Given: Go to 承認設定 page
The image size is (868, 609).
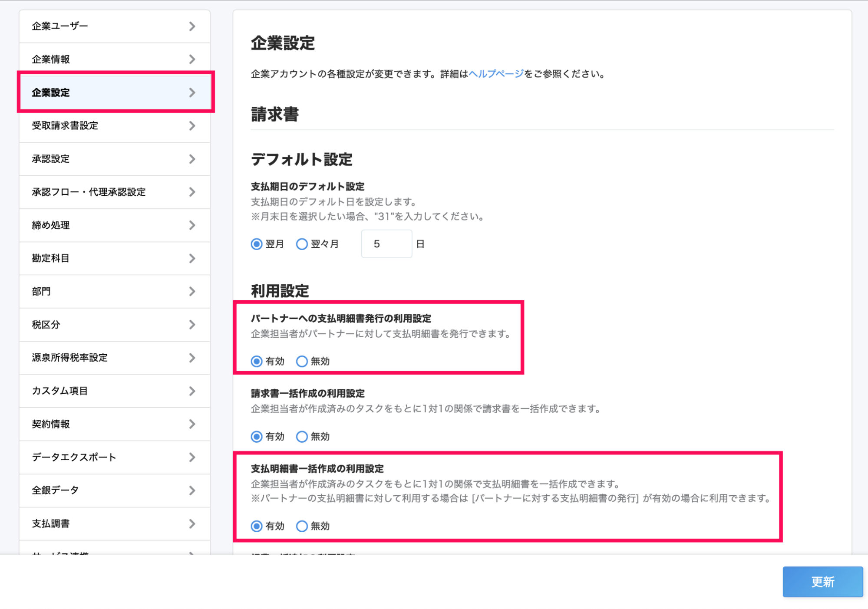Looking at the screenshot, I should 115,159.
